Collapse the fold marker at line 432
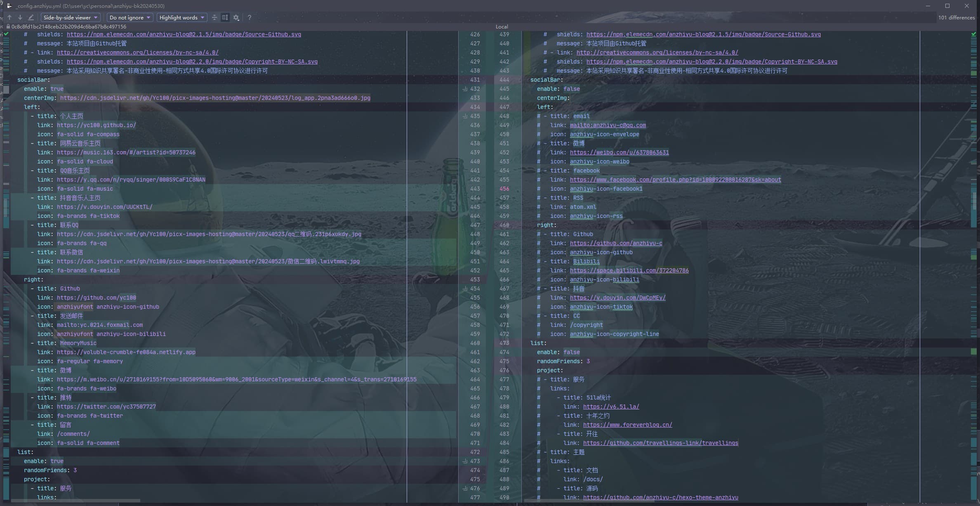This screenshot has width=980, height=506. tap(465, 89)
